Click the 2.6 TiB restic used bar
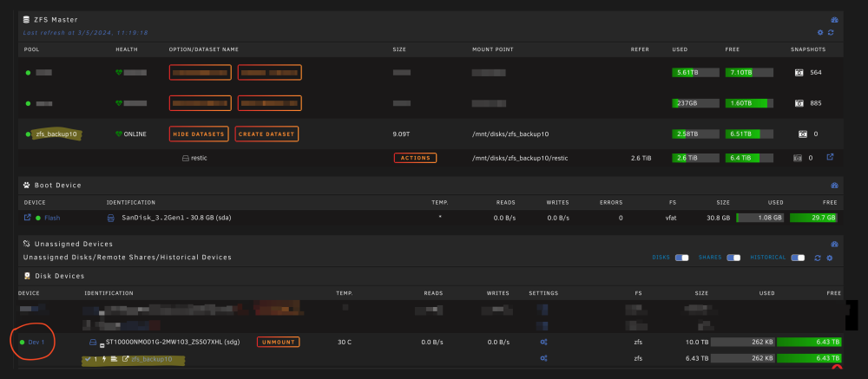Viewport: 868px width, 379px height. tap(695, 158)
